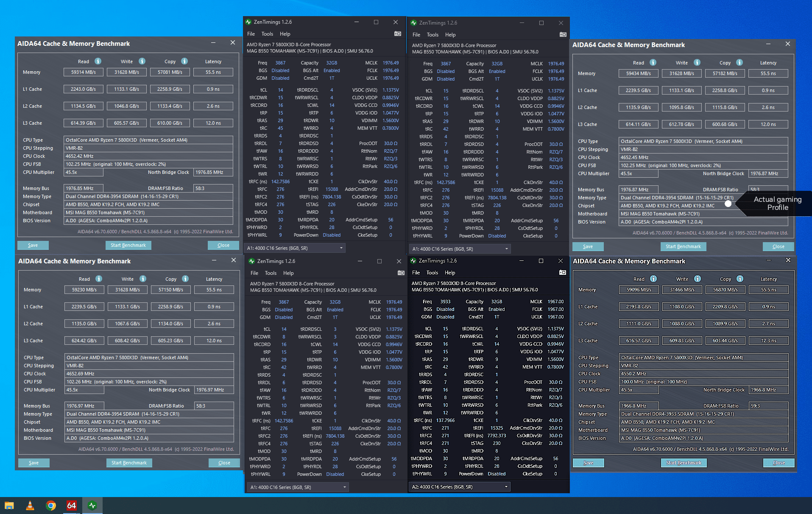Click Read info icon in AIDA64 window showing 59230 MB/s
812x514 pixels.
[x=99, y=279]
